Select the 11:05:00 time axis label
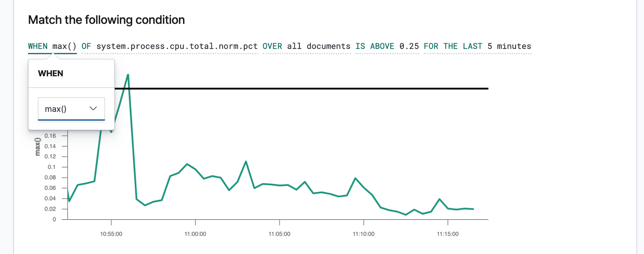This screenshot has height=254, width=644. 279,234
